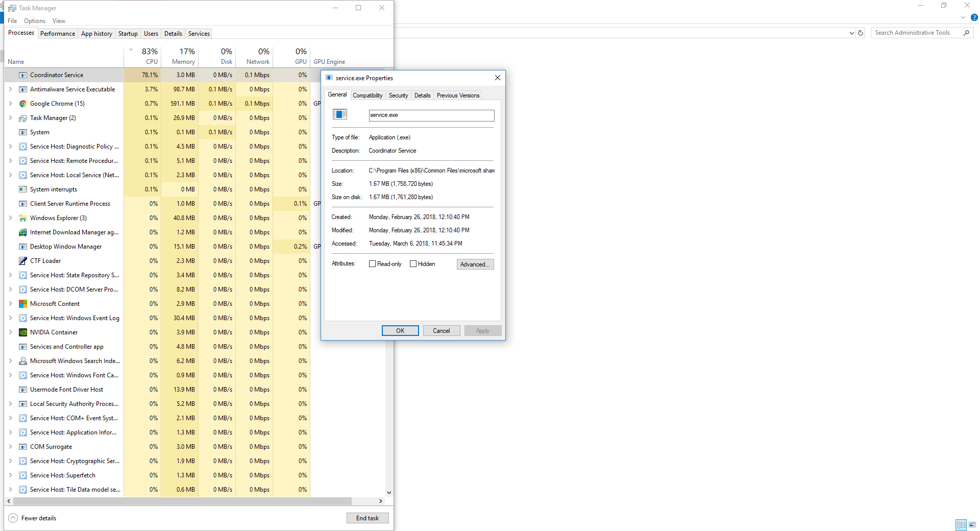The width and height of the screenshot is (980, 531).
Task: Open the Security tab in Properties
Action: click(x=399, y=95)
